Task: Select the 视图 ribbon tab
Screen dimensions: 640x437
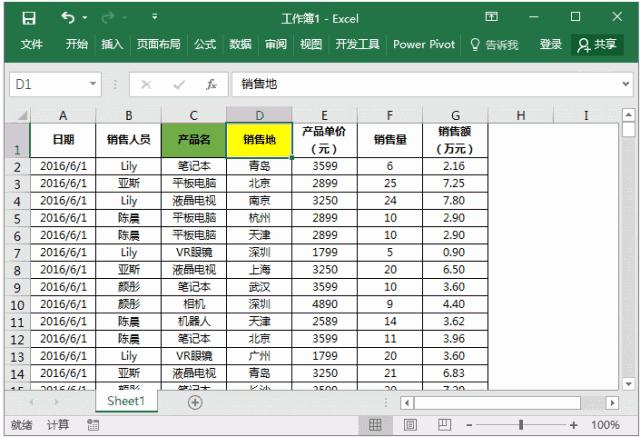Action: pyautogui.click(x=311, y=44)
